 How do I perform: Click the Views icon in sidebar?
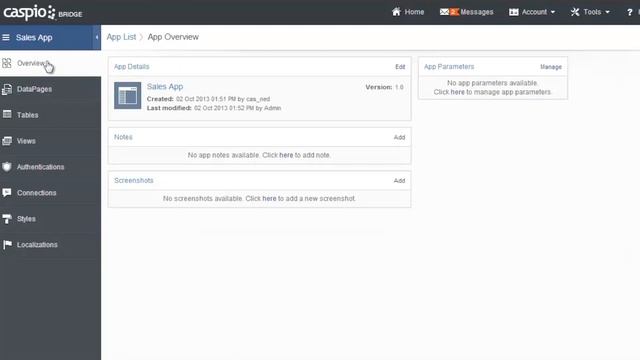[7, 141]
